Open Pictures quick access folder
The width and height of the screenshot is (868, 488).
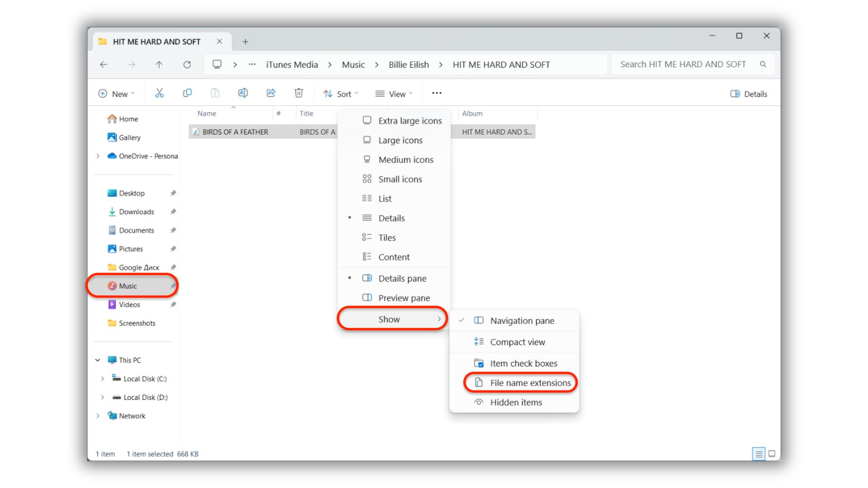click(131, 249)
